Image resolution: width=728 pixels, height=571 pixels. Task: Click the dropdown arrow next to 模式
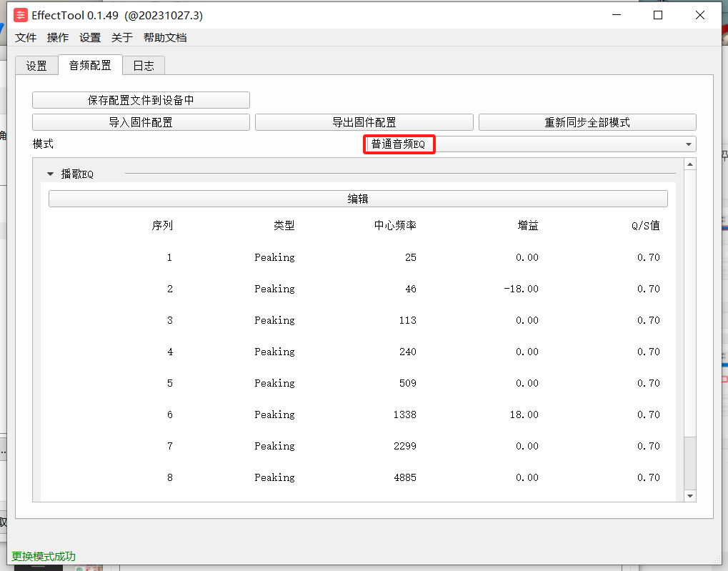point(688,144)
